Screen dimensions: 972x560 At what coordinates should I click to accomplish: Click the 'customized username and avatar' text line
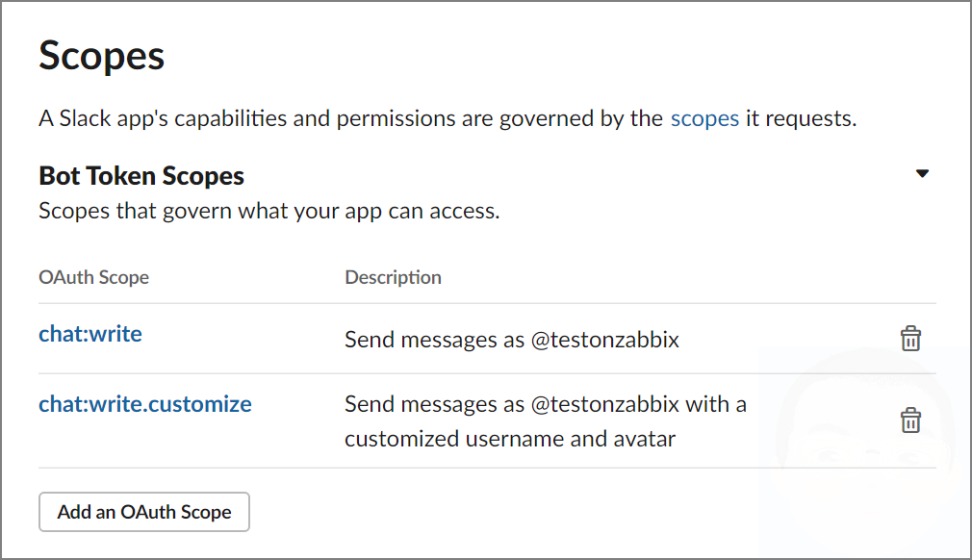510,439
